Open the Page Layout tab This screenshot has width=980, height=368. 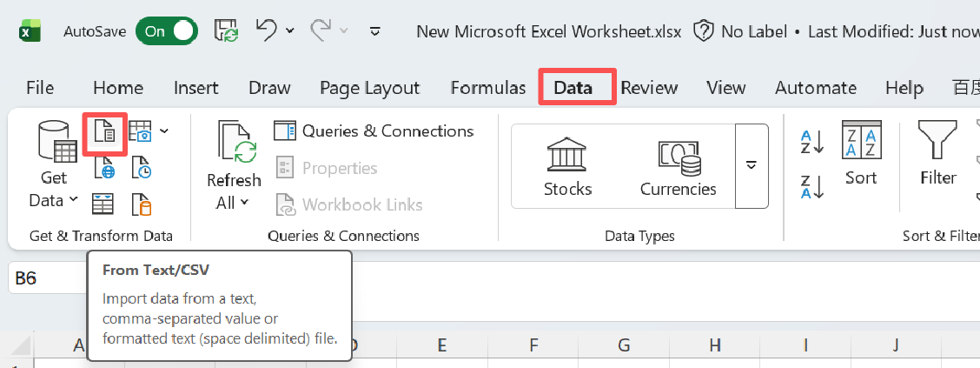(x=369, y=88)
